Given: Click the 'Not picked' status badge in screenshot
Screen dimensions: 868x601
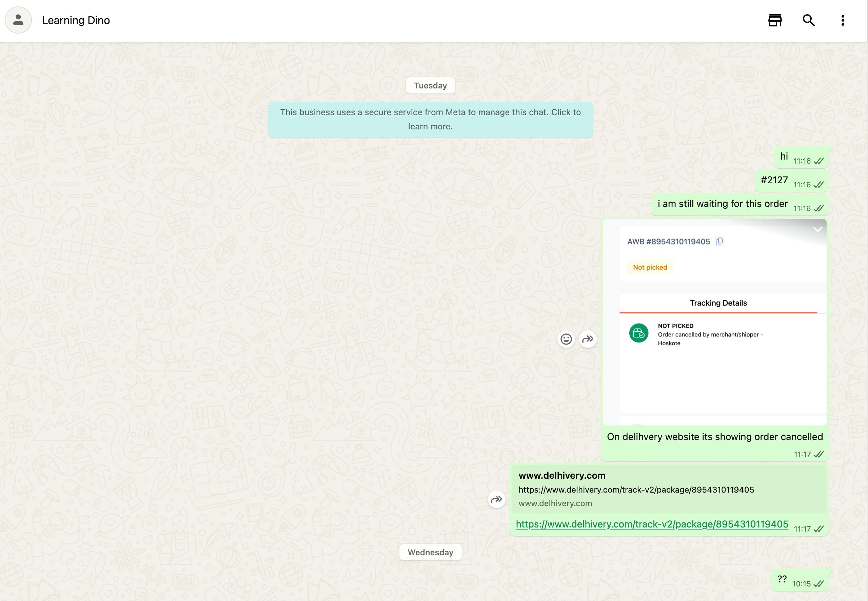Looking at the screenshot, I should click(650, 267).
